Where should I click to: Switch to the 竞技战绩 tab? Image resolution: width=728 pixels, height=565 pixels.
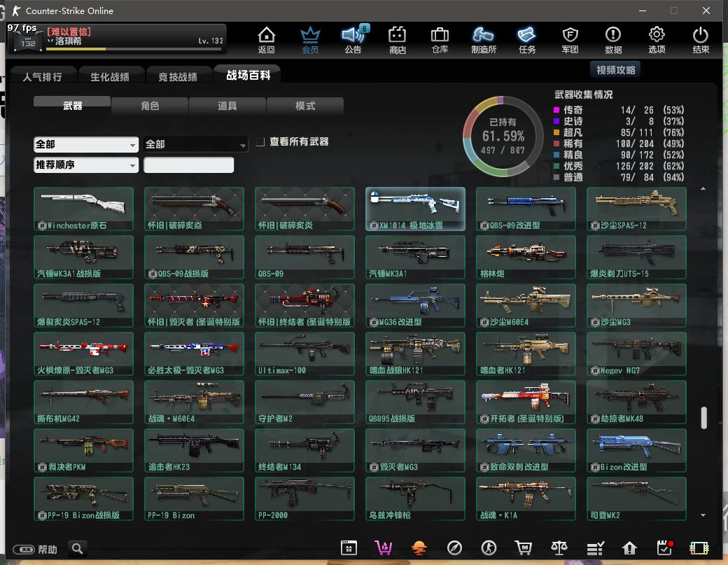click(x=178, y=76)
